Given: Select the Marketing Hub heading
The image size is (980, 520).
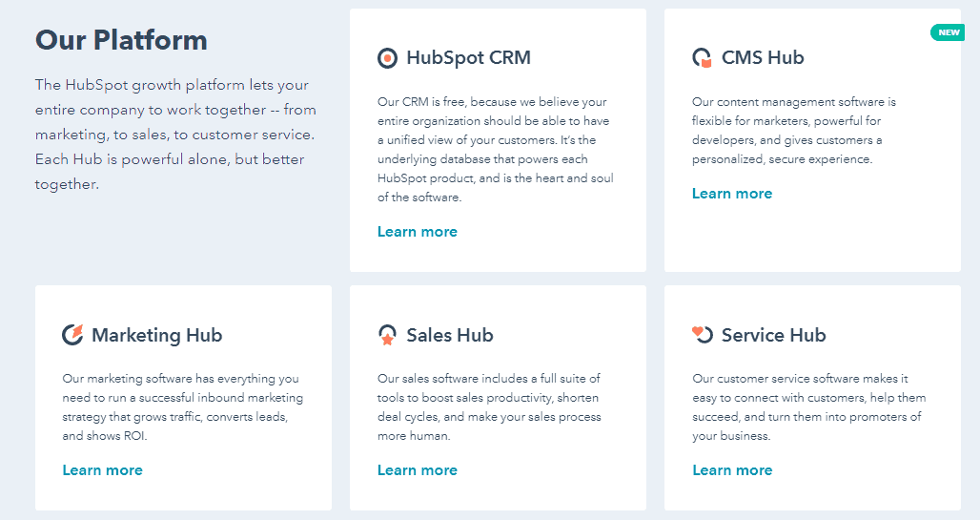Looking at the screenshot, I should coord(157,335).
